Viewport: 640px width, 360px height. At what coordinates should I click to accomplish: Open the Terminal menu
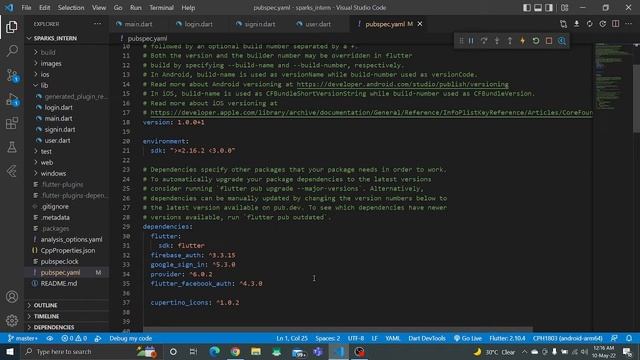tap(161, 7)
